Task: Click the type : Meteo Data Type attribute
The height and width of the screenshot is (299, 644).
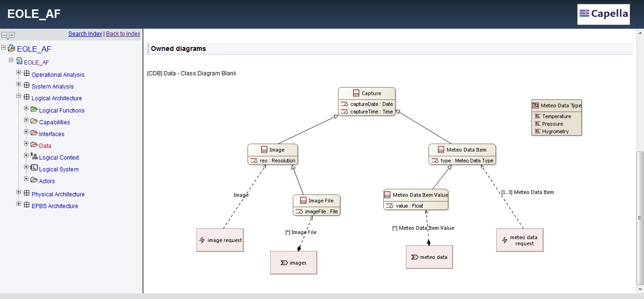Action: (462, 161)
